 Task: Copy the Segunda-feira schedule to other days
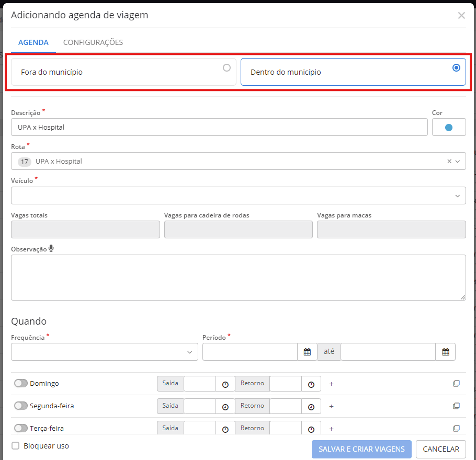(456, 406)
